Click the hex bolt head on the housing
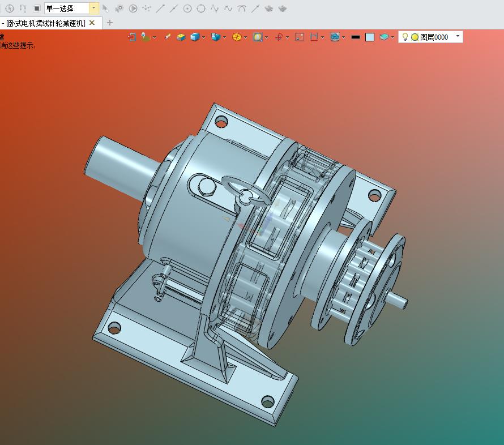504x445 pixels. tap(206, 186)
